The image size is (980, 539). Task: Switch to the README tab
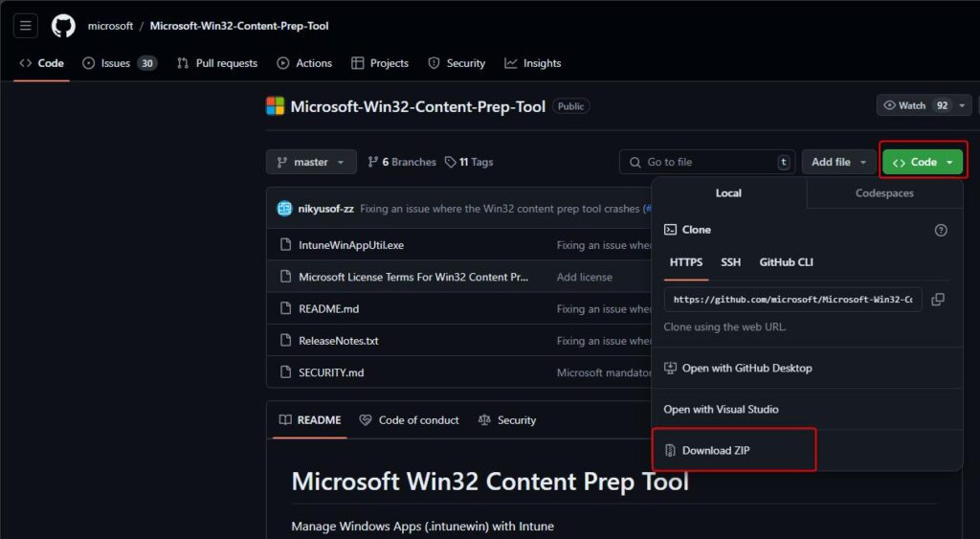tap(310, 420)
